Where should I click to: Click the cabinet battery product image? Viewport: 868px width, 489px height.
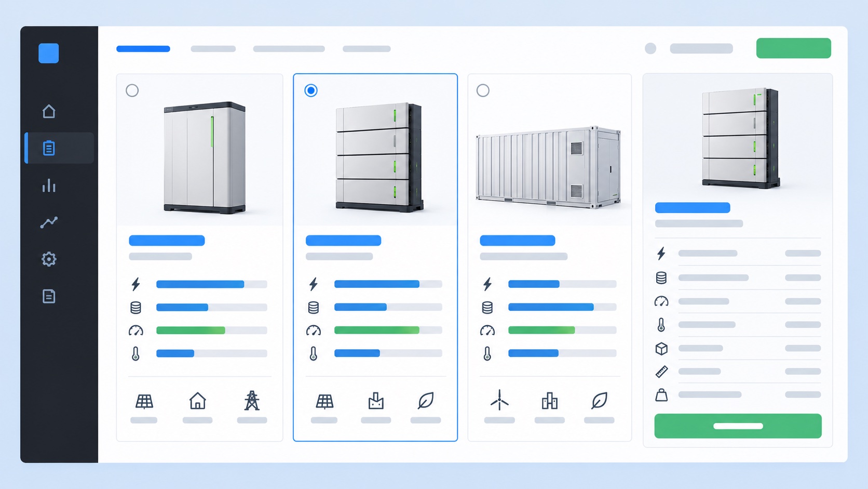tap(205, 157)
